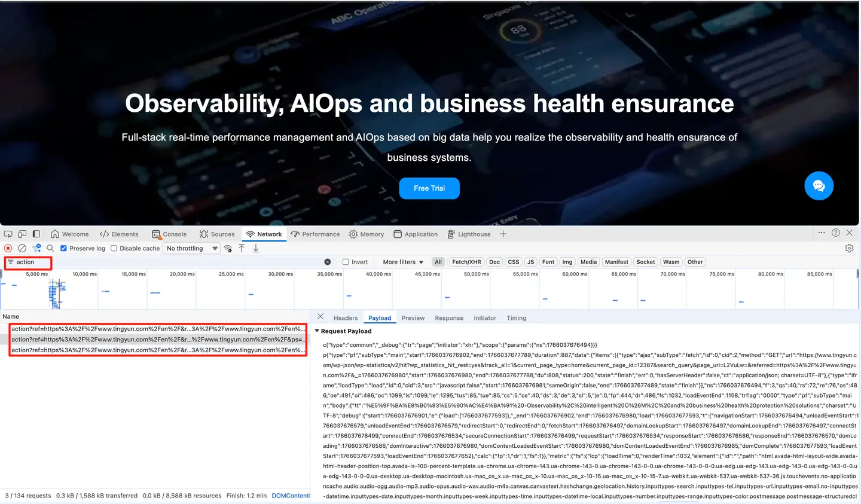
Task: Toggle the device emulation icon
Action: point(22,234)
